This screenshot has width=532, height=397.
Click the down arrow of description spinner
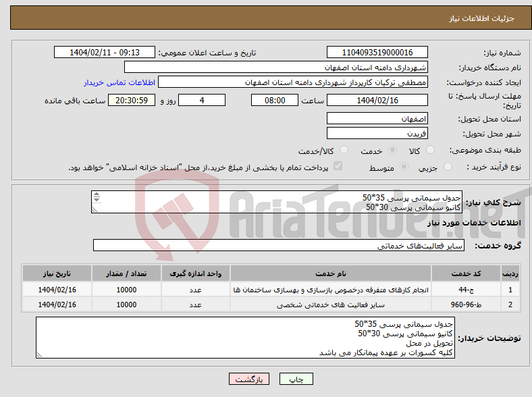pyautogui.click(x=97, y=199)
